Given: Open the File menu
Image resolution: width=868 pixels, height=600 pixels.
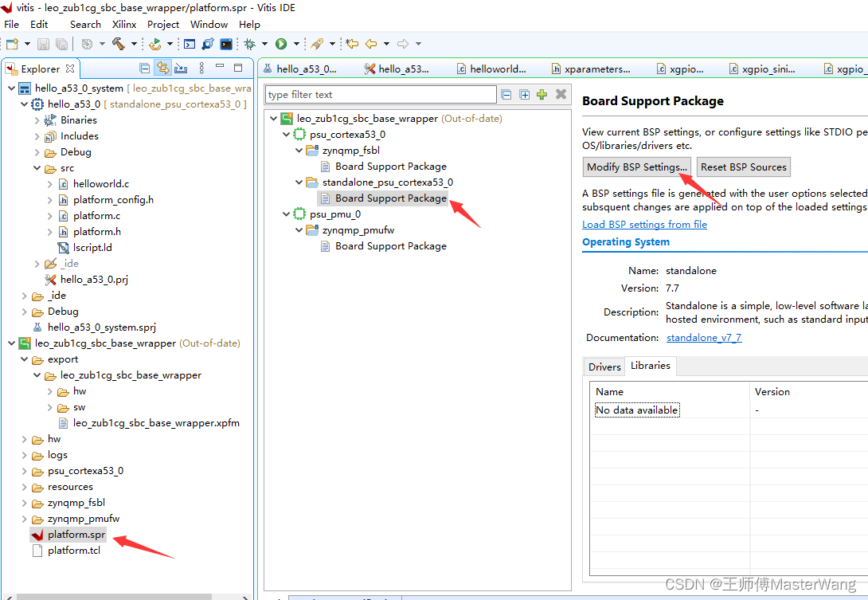Looking at the screenshot, I should [x=11, y=25].
